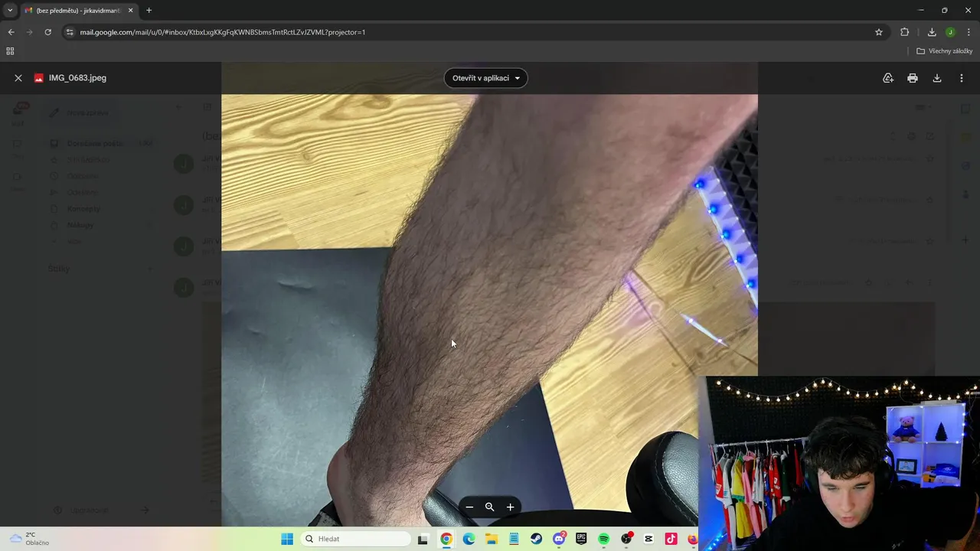This screenshot has width=980, height=551.
Task: Open the green J profile avatar
Action: pos(950,32)
